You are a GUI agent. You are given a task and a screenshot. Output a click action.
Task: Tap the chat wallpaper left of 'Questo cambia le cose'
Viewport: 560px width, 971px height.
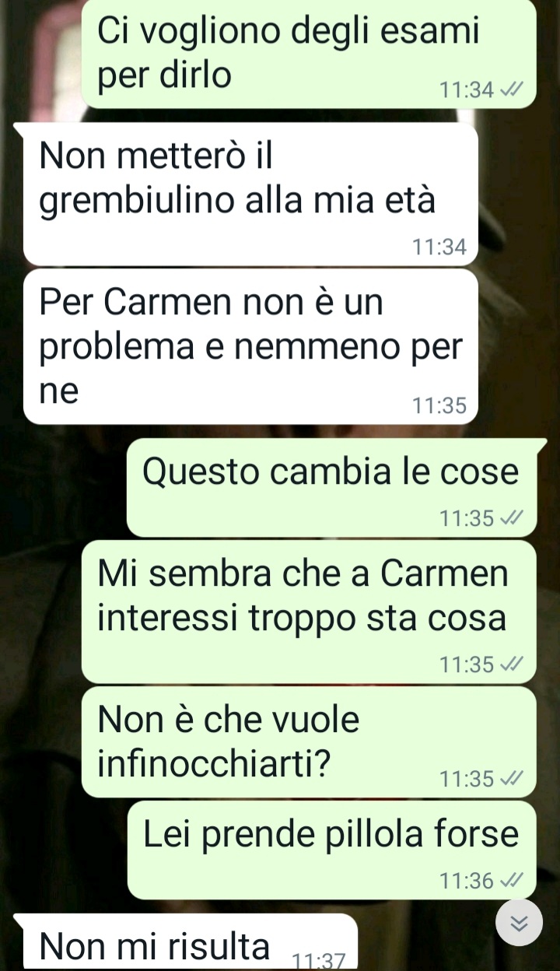click(x=62, y=488)
